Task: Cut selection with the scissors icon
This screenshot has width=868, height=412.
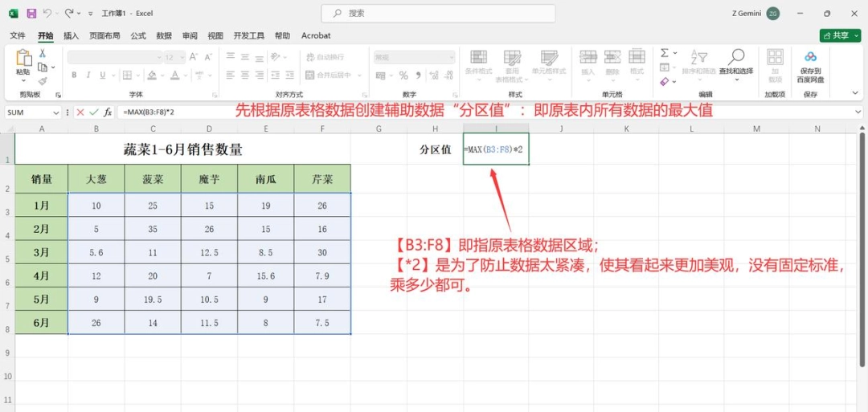Action: pos(42,54)
